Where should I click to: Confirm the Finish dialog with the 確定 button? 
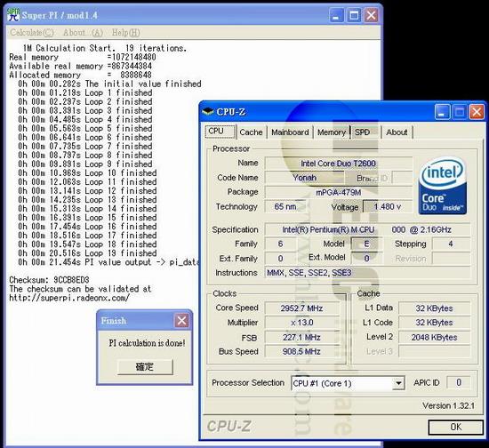145,366
